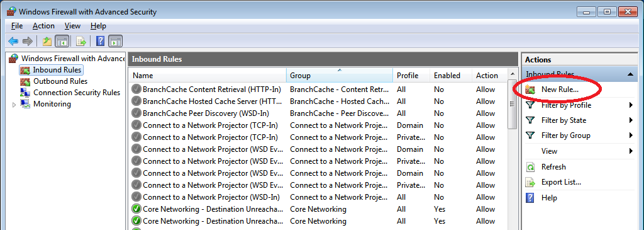Click the Outbound Rules tree icon

(25, 81)
